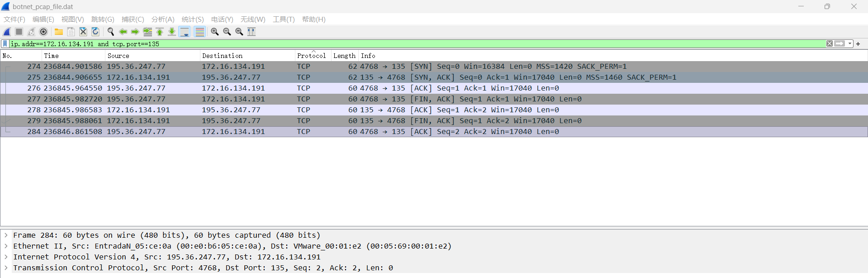Image resolution: width=868 pixels, height=278 pixels.
Task: Zoom out on packet text
Action: pyautogui.click(x=227, y=32)
